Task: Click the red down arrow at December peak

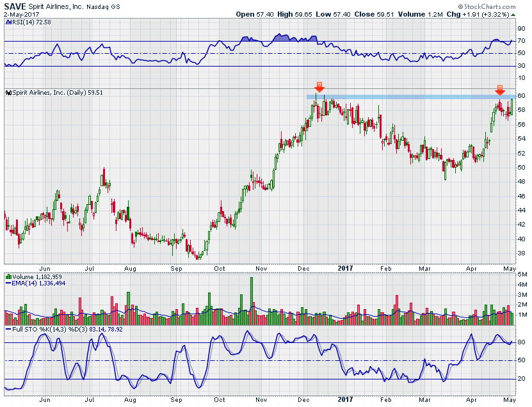Action: 319,87
